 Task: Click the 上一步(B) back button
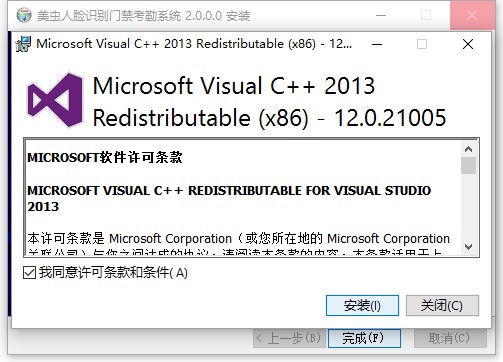[289, 338]
